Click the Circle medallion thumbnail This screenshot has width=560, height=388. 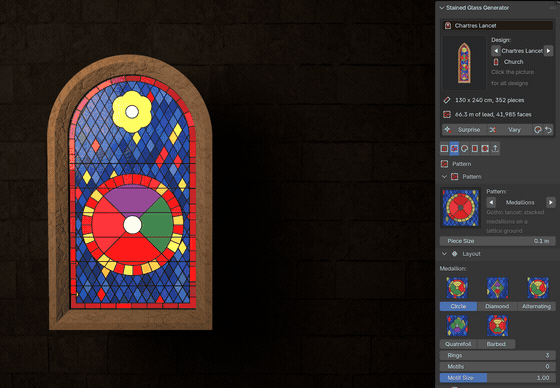tap(457, 288)
